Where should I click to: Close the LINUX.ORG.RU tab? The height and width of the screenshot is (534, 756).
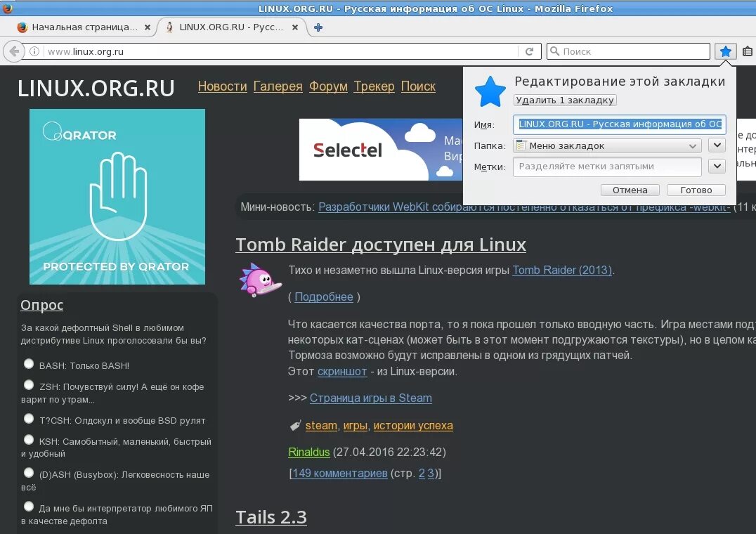[x=295, y=27]
